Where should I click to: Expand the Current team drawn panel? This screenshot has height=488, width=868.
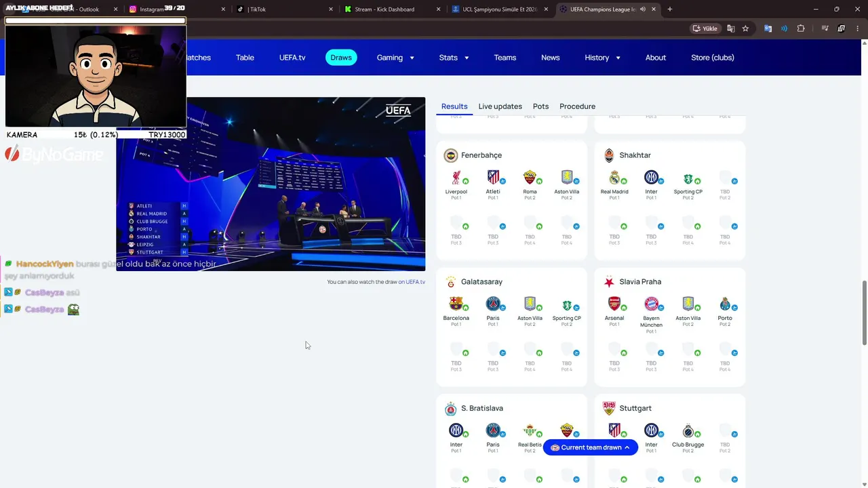[x=591, y=447]
